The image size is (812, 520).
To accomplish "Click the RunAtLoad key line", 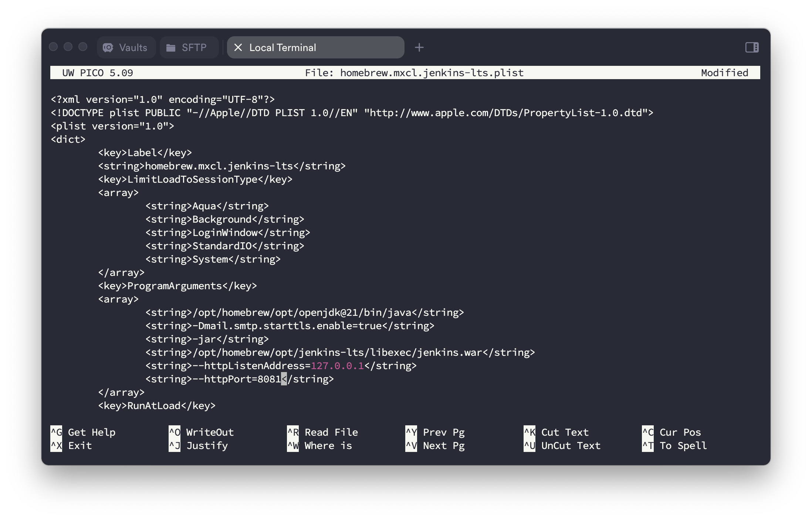I will [157, 406].
